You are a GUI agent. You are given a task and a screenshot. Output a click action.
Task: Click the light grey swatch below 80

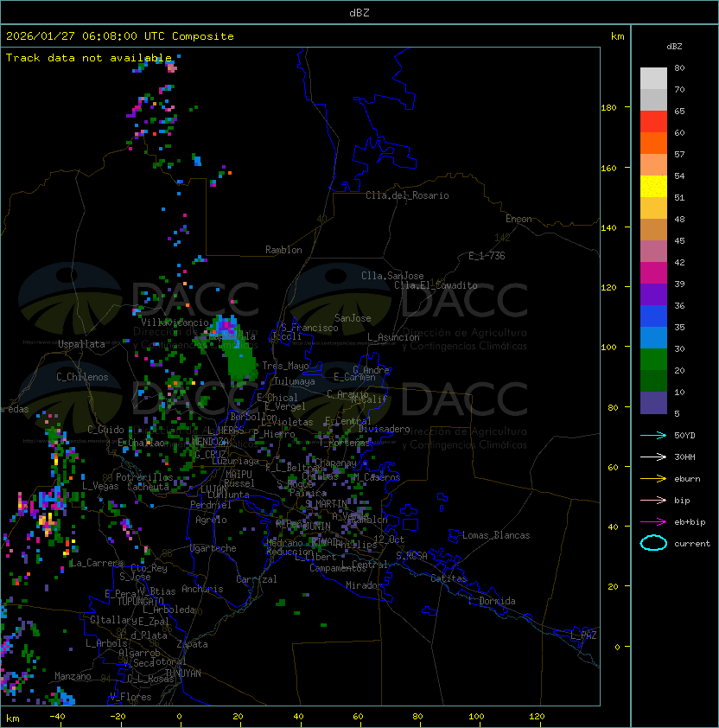pyautogui.click(x=653, y=79)
